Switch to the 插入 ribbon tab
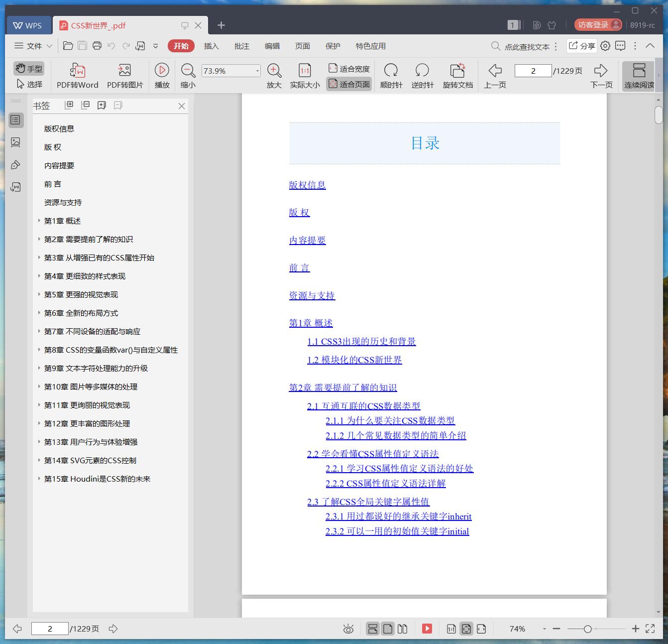Viewport: 668px width, 644px height. [212, 46]
